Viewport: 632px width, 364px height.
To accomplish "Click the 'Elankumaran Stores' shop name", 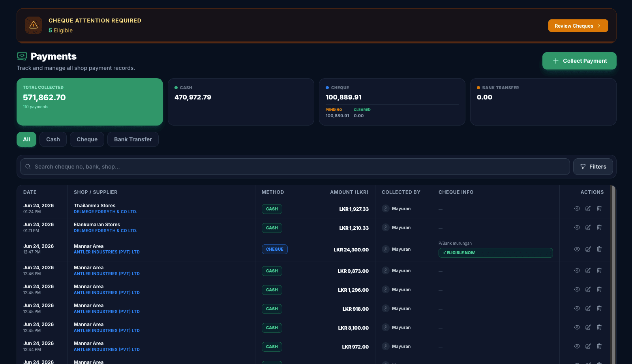I will point(97,224).
